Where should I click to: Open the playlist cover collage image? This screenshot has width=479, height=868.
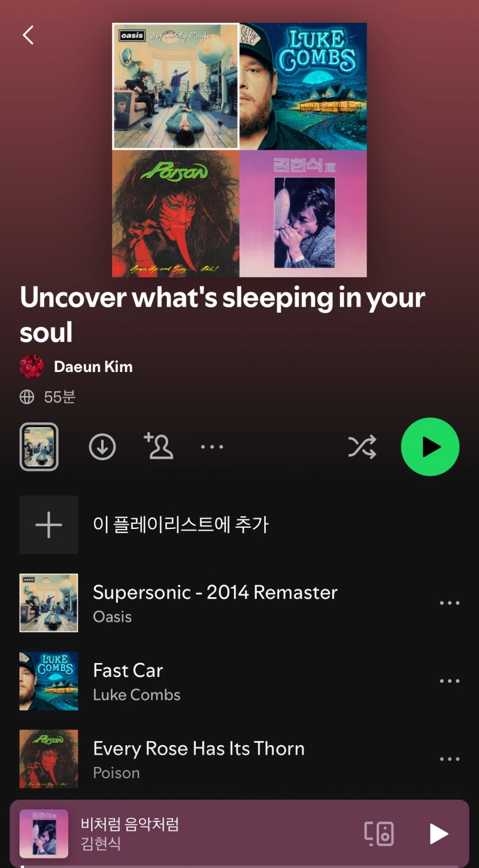point(239,150)
